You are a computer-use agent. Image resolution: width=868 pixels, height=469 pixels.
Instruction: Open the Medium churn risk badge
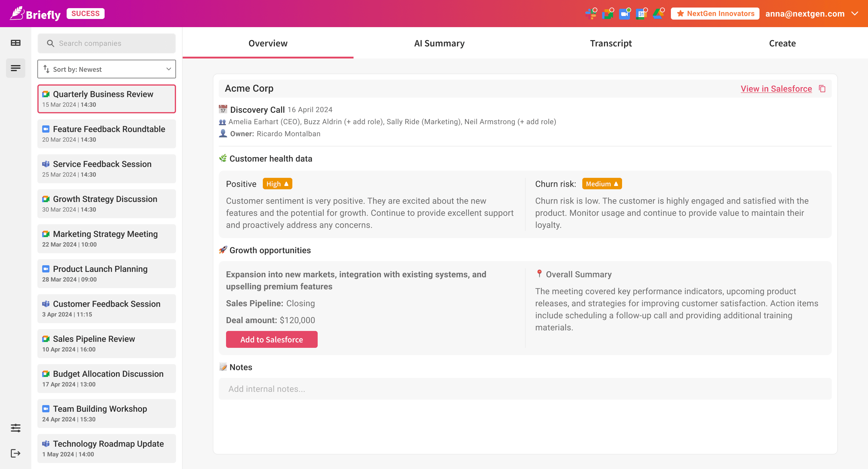(602, 184)
